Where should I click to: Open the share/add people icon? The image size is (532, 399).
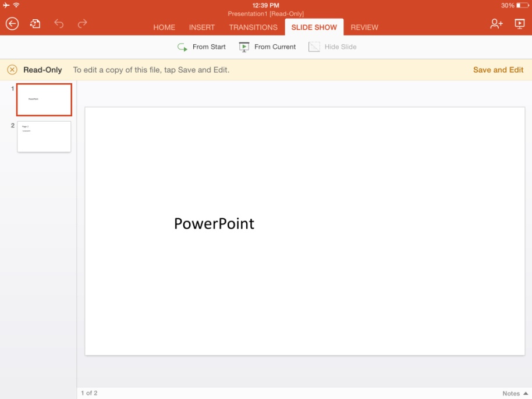496,23
